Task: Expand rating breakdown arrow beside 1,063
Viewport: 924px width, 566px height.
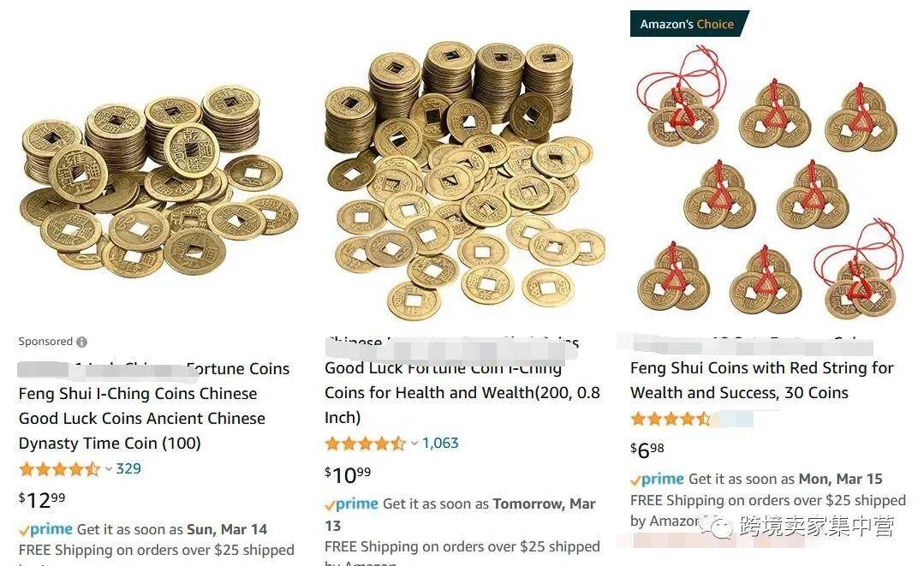Action: click(414, 444)
